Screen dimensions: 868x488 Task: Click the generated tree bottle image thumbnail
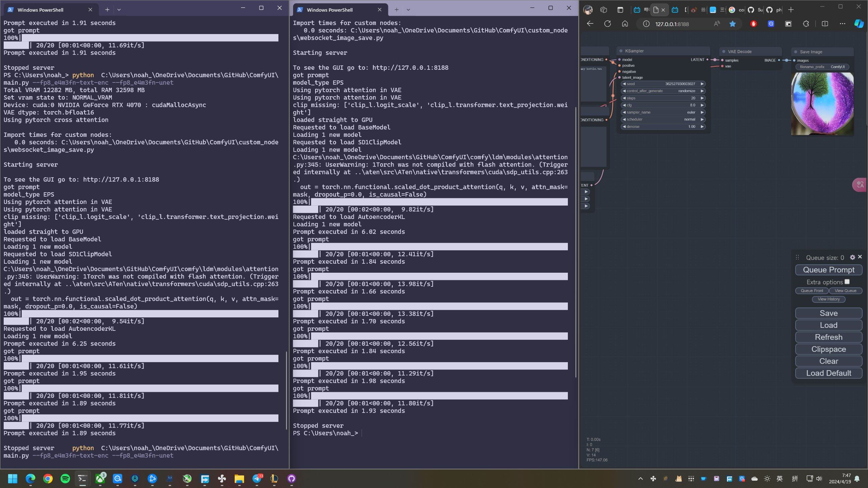[822, 104]
